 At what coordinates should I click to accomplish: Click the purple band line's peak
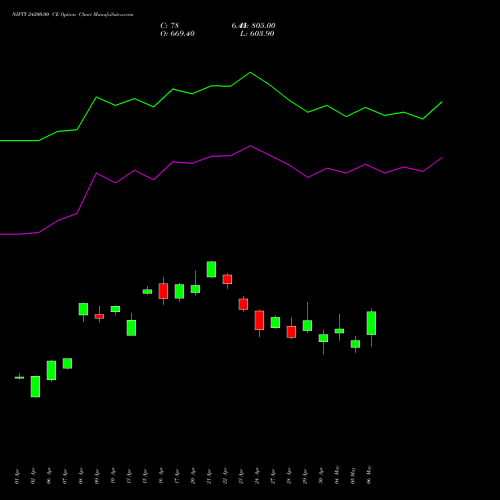point(250,146)
